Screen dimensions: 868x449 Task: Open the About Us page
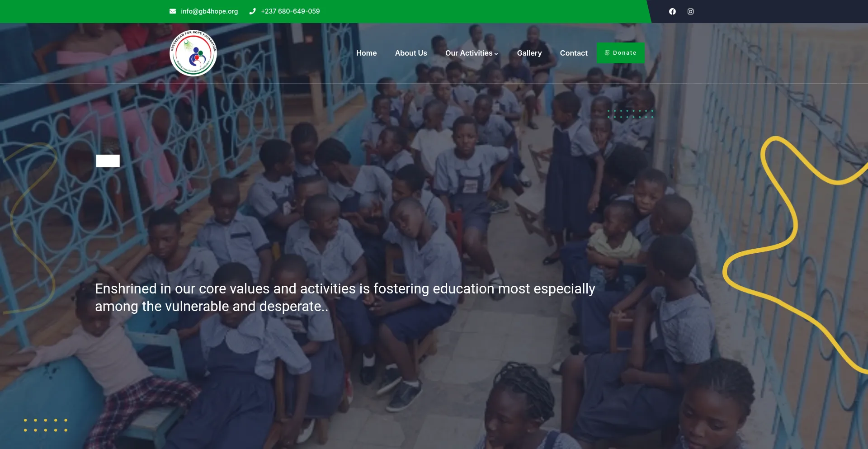pyautogui.click(x=411, y=53)
